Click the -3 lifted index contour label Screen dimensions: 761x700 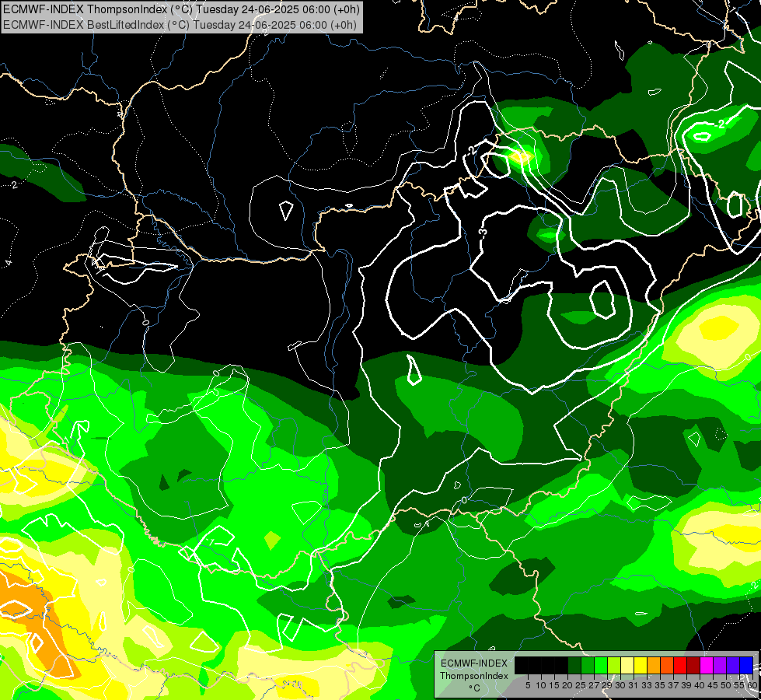pyautogui.click(x=483, y=233)
